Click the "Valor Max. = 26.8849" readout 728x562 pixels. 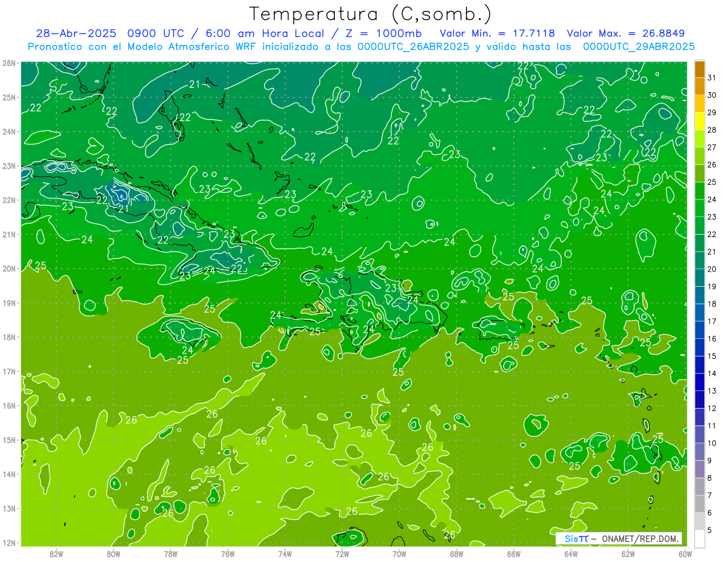[x=625, y=33]
